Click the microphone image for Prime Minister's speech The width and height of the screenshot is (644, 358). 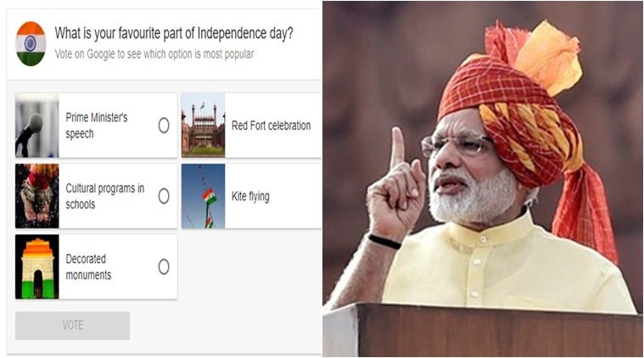click(x=37, y=126)
